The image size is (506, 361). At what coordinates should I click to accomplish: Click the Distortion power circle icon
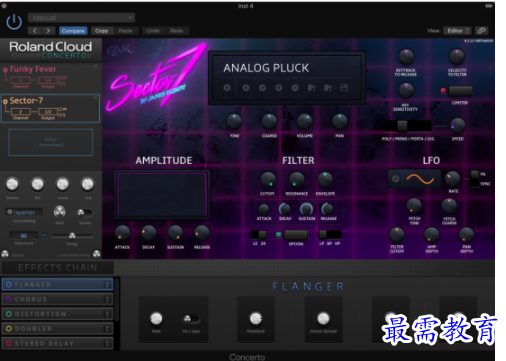tap(9, 314)
